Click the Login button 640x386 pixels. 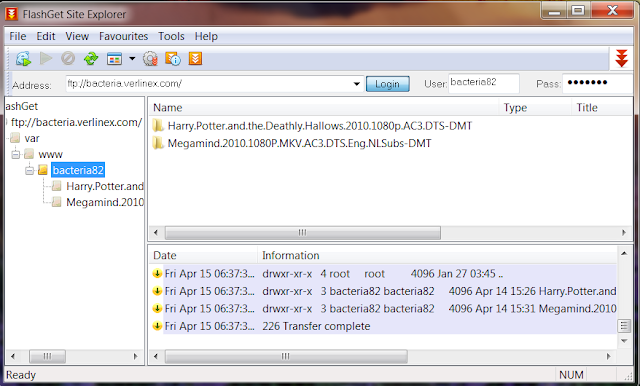coord(387,84)
